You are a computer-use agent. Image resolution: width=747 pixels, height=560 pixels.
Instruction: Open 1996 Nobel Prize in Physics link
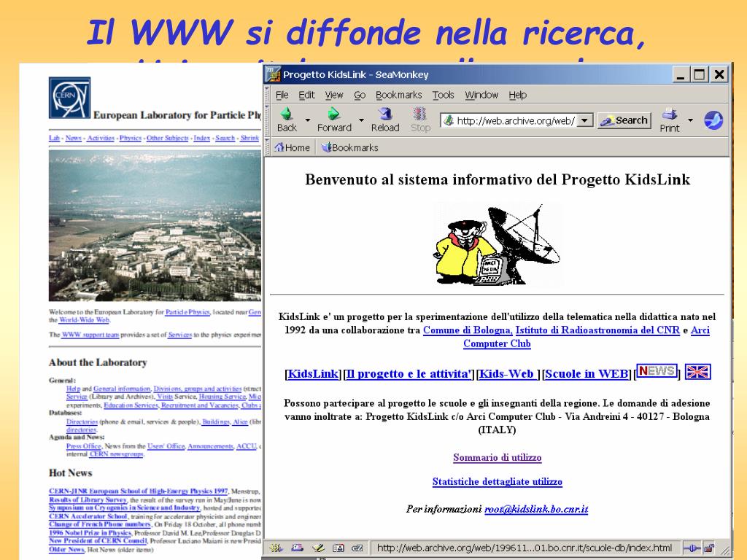coord(90,533)
